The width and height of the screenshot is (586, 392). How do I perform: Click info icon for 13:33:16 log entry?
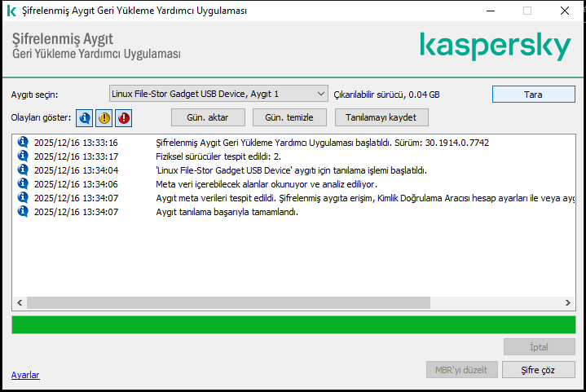(23, 142)
